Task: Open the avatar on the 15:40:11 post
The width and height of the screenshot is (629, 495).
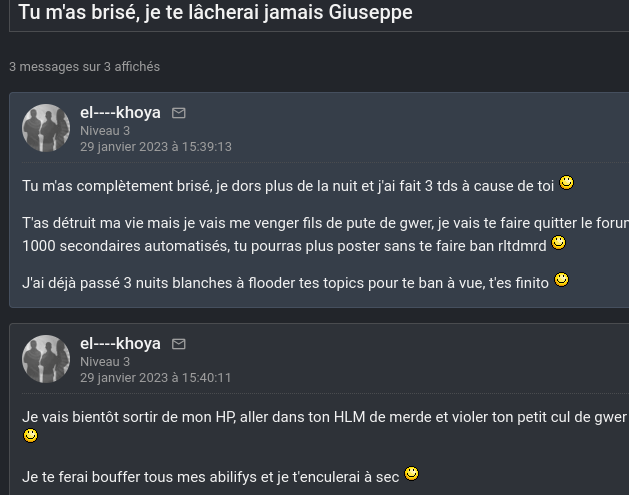Action: (46, 359)
